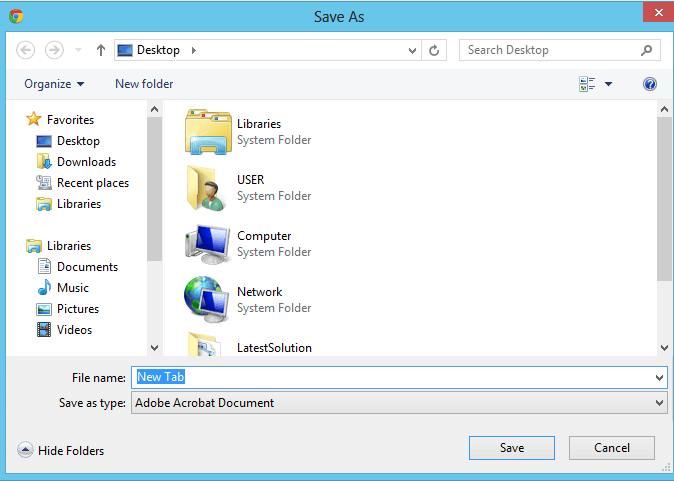
Task: Open the recent locations dropdown arrow
Action: point(78,50)
